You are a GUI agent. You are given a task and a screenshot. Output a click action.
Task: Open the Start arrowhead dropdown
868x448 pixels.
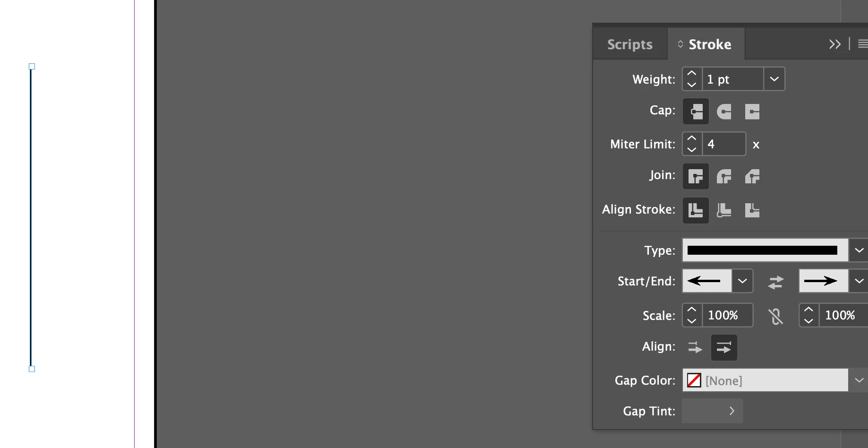[742, 281]
